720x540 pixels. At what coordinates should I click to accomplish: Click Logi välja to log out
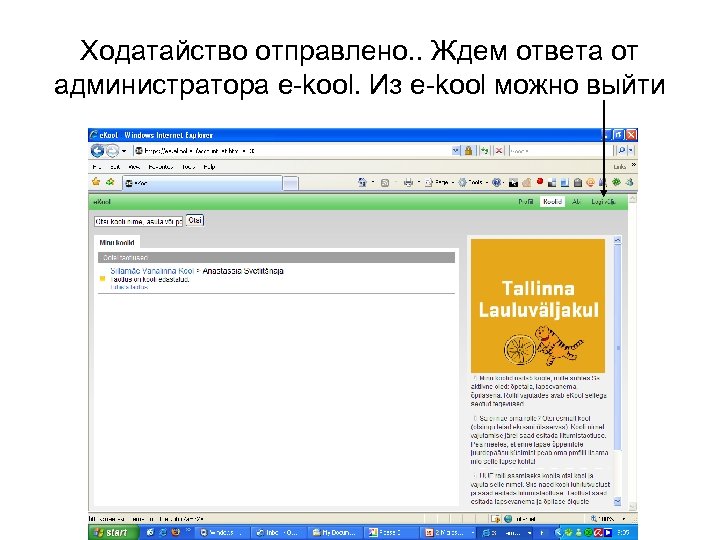603,202
